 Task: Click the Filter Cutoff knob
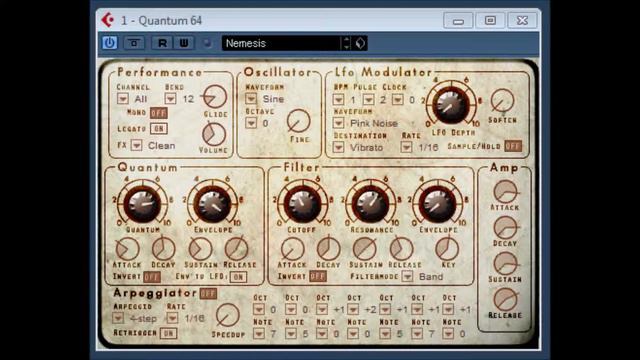pos(302,204)
